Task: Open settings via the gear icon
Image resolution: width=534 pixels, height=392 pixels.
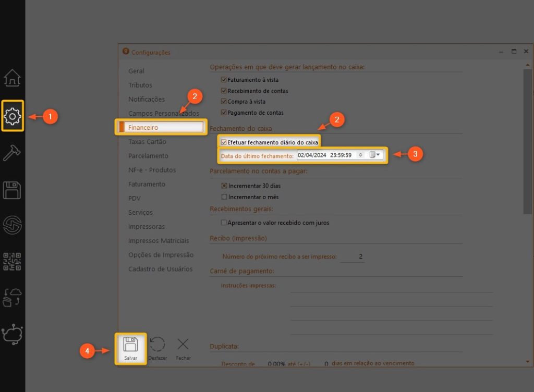Action: (x=12, y=116)
